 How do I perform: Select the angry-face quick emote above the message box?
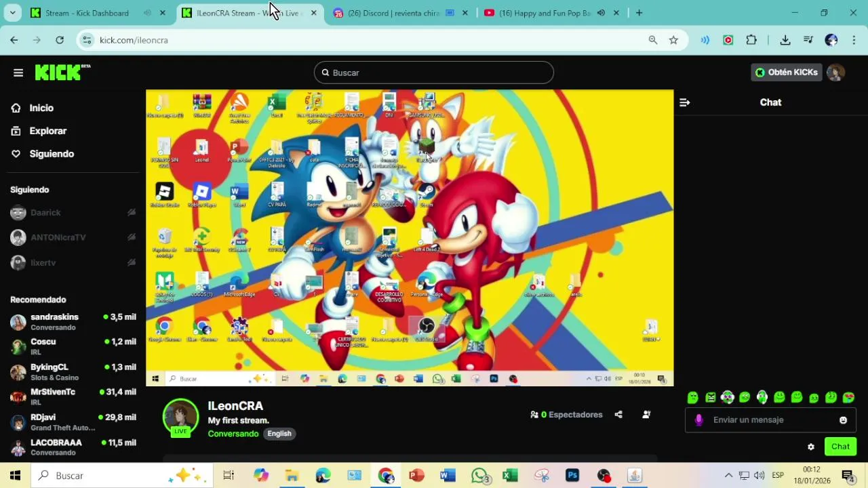click(x=710, y=397)
